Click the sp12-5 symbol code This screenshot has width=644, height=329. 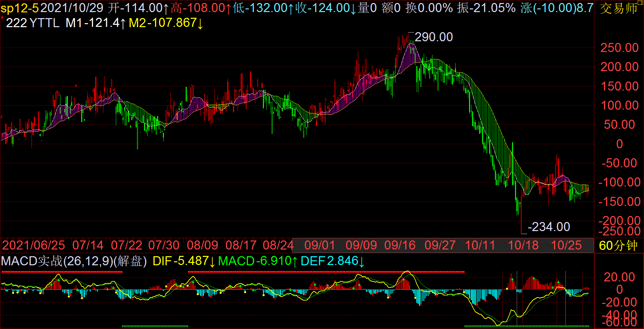(x=20, y=8)
